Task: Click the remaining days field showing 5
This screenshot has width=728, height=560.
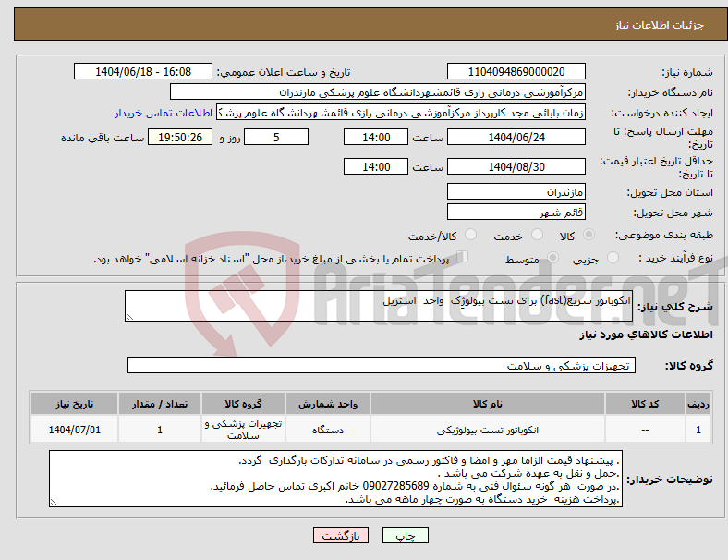Action: 276,138
